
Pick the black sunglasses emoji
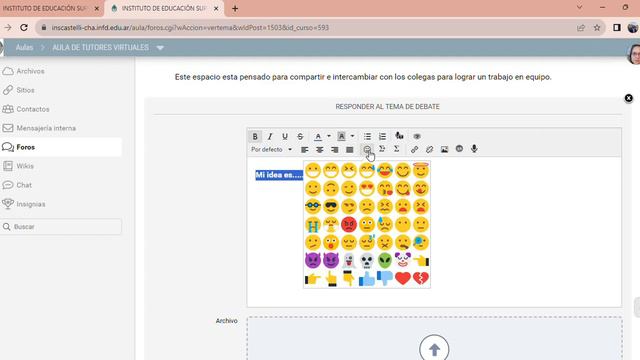pyautogui.click(x=331, y=207)
